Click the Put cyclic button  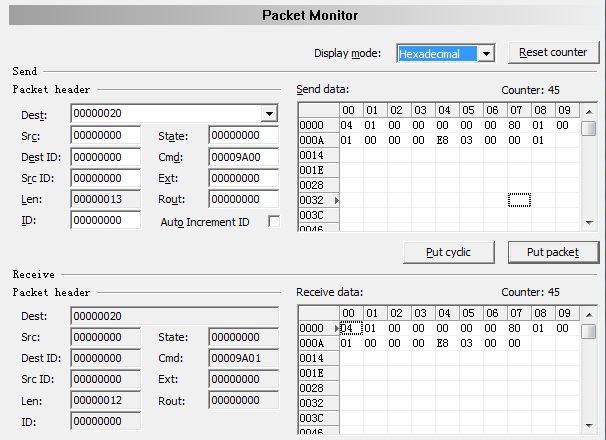point(449,252)
